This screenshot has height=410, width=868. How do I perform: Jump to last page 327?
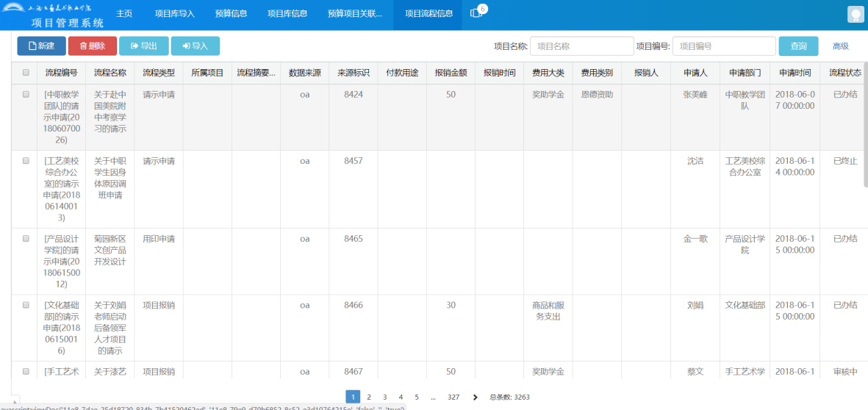coord(454,397)
